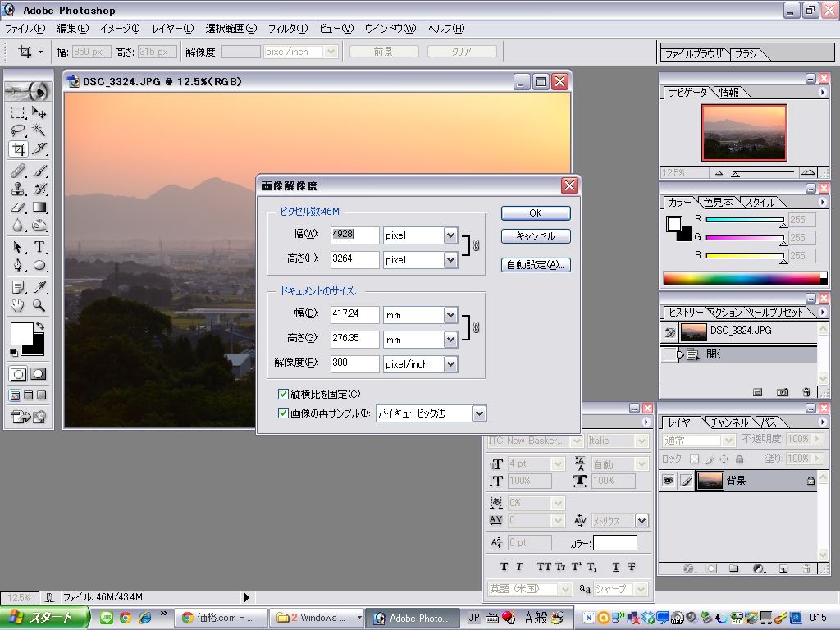This screenshot has width=840, height=630.
Task: Click the document height mm input field
Action: (x=354, y=339)
